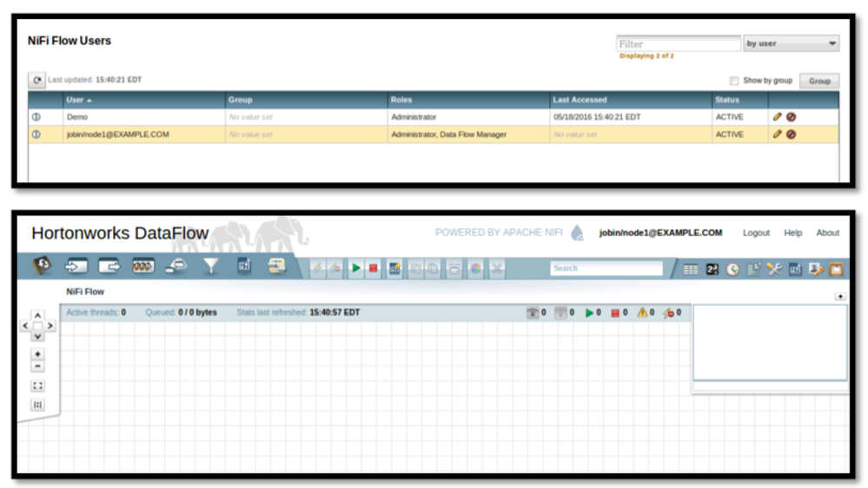This screenshot has width=868, height=488.
Task: Open the Users key icon
Action: pos(816,269)
